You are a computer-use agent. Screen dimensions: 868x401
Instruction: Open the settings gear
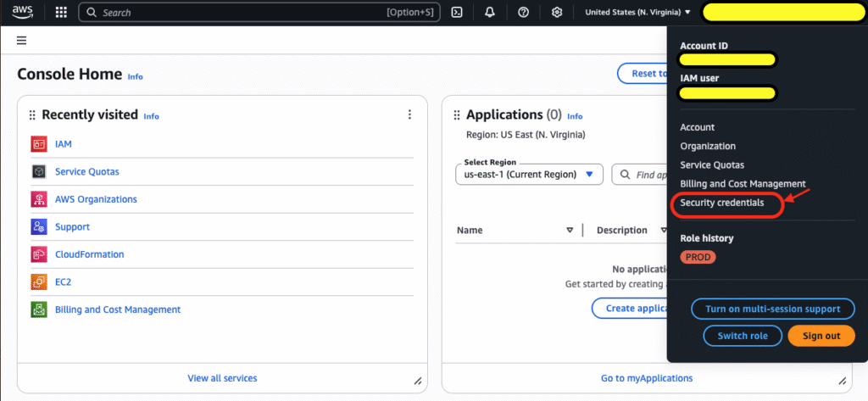(x=557, y=12)
